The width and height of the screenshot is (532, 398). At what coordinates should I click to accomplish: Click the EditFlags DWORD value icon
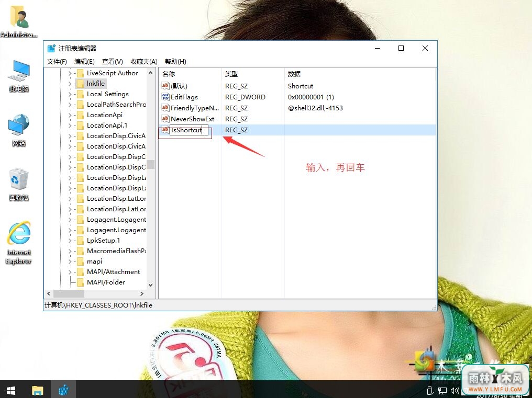(x=165, y=97)
